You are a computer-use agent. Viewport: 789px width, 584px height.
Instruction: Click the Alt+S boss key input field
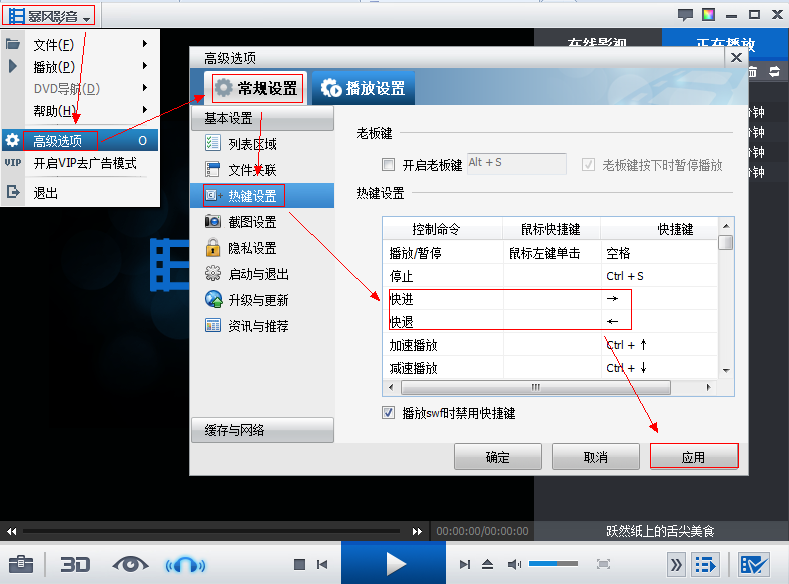[x=517, y=163]
